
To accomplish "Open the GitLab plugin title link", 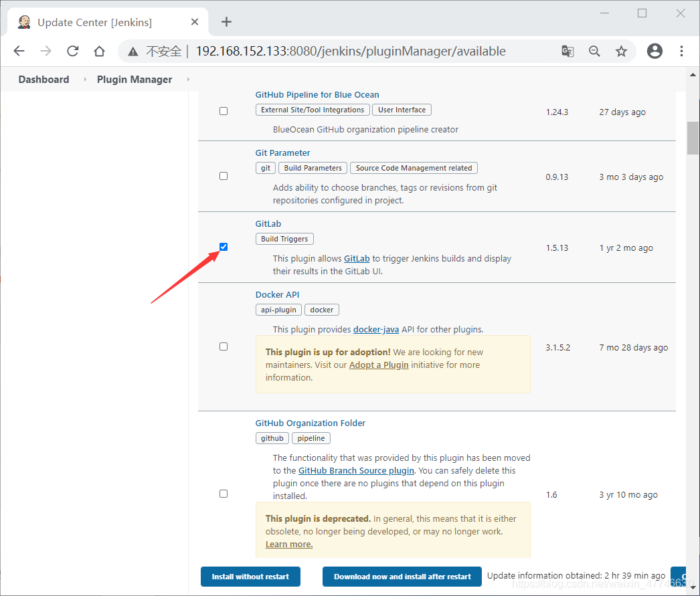I will (268, 223).
